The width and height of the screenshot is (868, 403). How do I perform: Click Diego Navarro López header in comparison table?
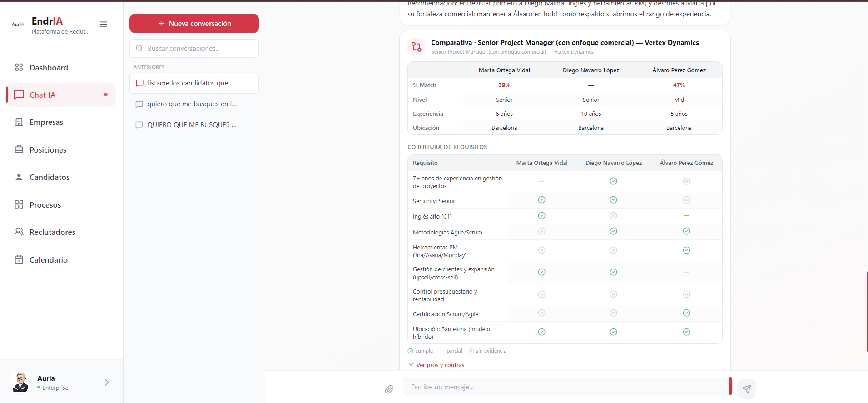click(591, 70)
